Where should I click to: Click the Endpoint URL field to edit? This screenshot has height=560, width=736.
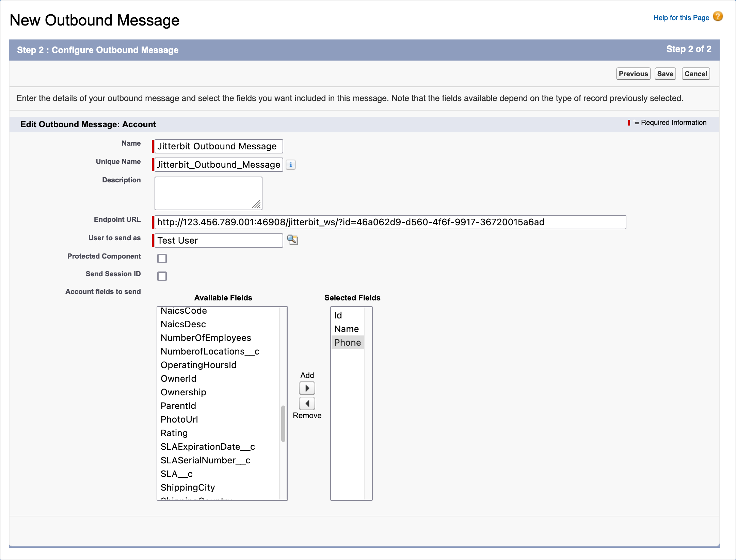click(x=391, y=221)
